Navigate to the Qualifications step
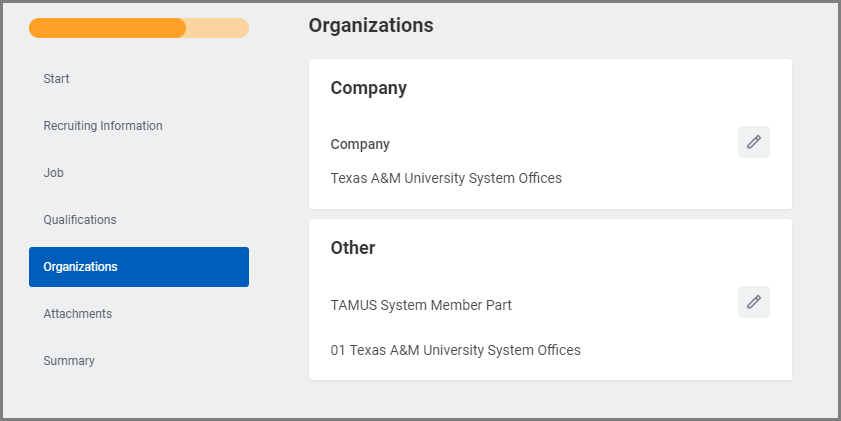Viewport: 841px width, 421px height. click(80, 220)
